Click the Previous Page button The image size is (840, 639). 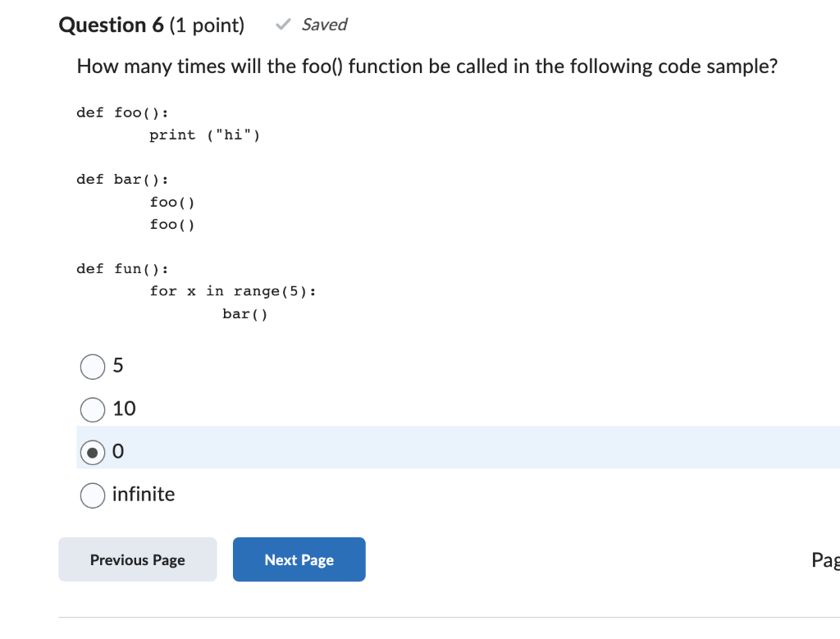point(137,559)
